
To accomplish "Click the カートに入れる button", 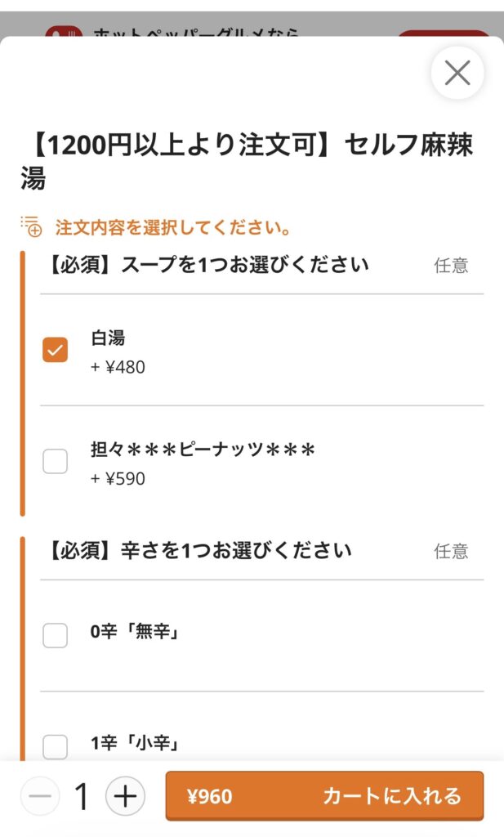I will tap(392, 796).
